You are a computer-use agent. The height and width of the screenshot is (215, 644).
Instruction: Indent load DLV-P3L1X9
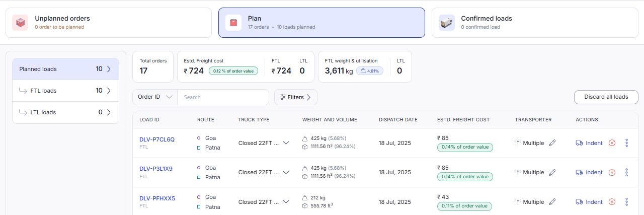589,172
